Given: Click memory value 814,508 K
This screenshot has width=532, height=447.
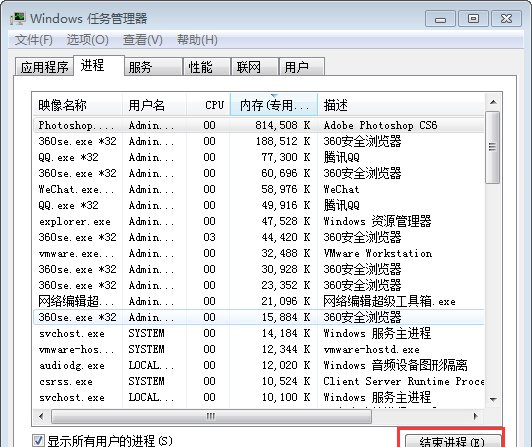Looking at the screenshot, I should tap(283, 125).
